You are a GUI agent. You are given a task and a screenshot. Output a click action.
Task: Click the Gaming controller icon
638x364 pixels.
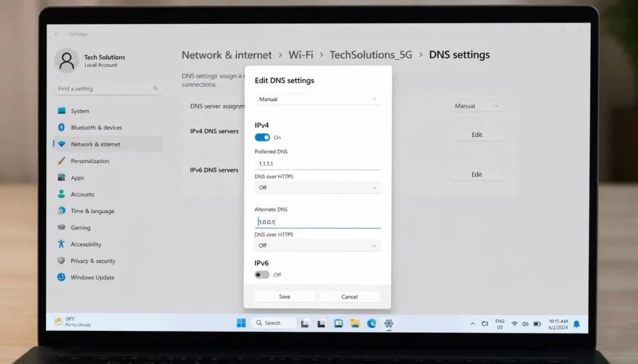pos(62,227)
